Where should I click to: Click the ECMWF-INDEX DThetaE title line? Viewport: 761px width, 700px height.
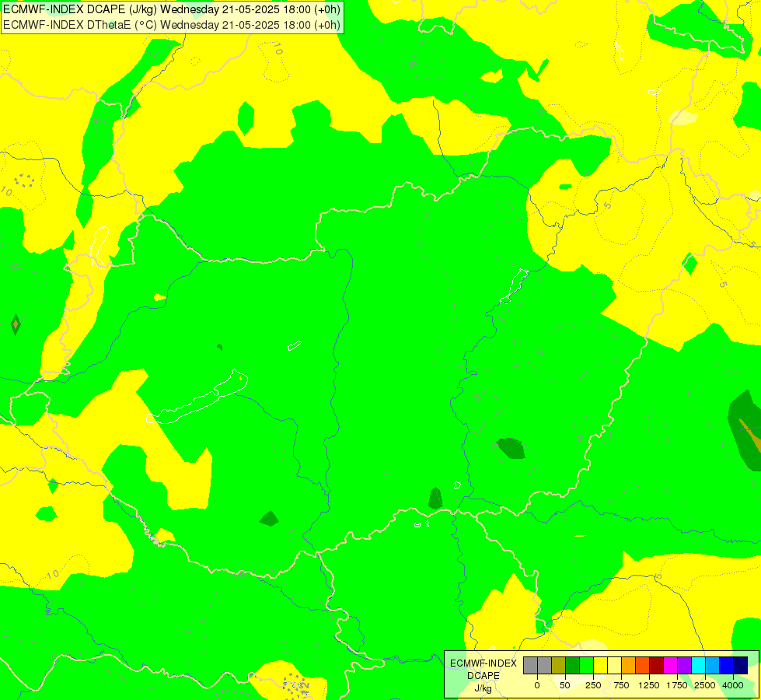coord(172,25)
